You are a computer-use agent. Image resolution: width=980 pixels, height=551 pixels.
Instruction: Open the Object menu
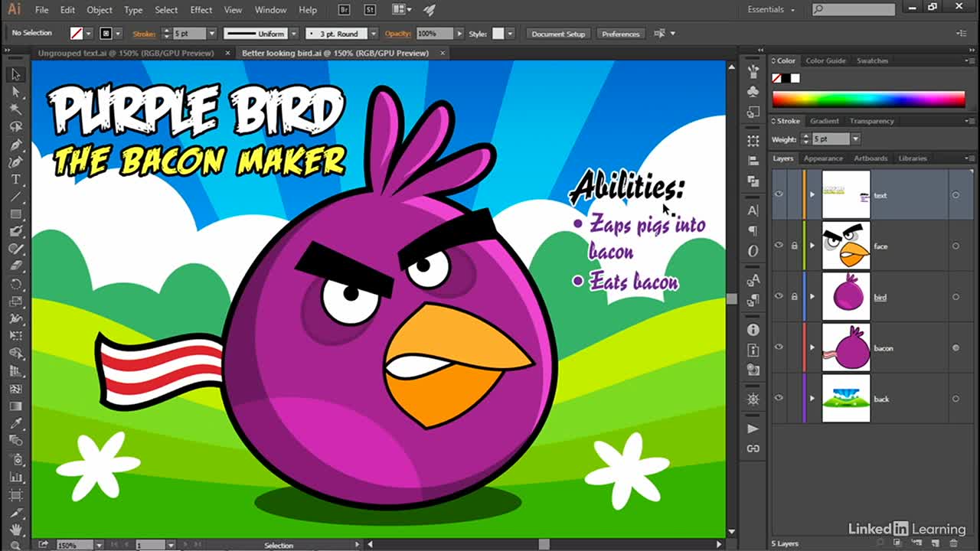pos(100,10)
